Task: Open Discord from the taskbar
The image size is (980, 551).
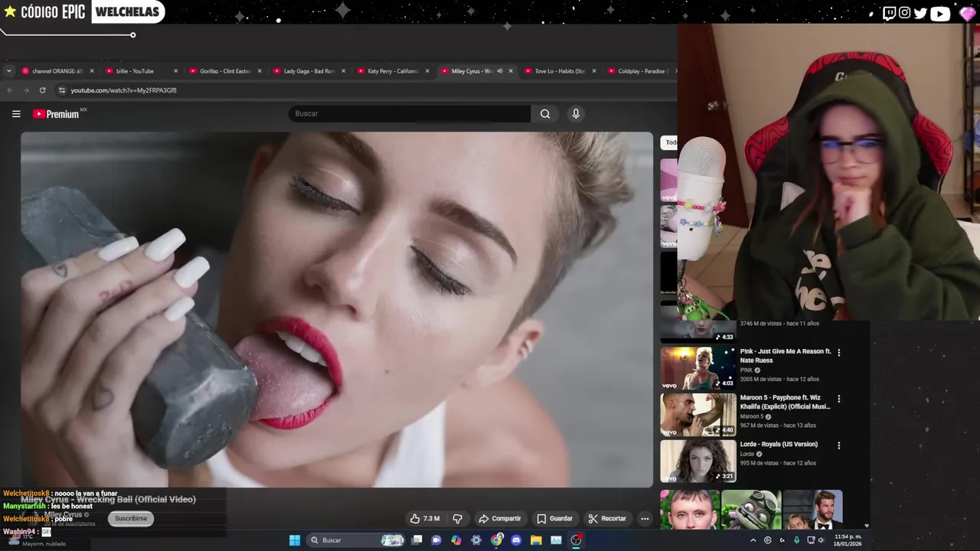Action: pos(516,540)
